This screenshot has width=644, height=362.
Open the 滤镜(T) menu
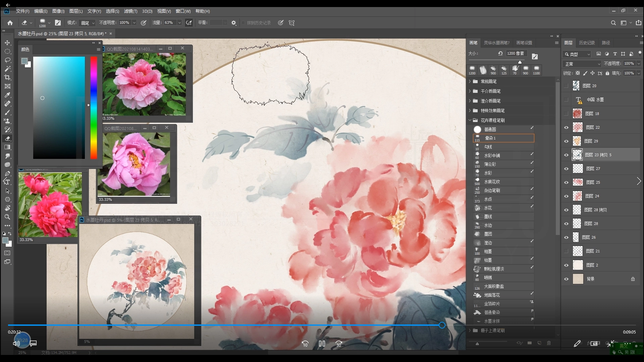tap(130, 11)
